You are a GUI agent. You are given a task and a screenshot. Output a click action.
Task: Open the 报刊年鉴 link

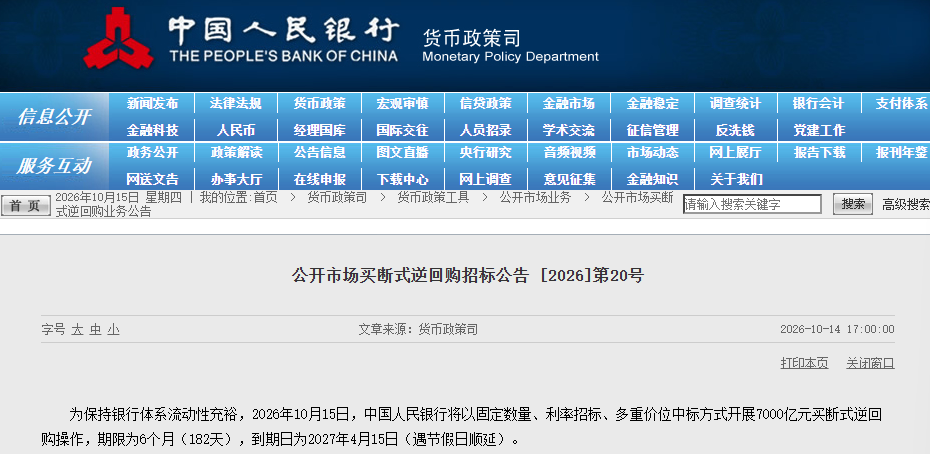pyautogui.click(x=902, y=153)
